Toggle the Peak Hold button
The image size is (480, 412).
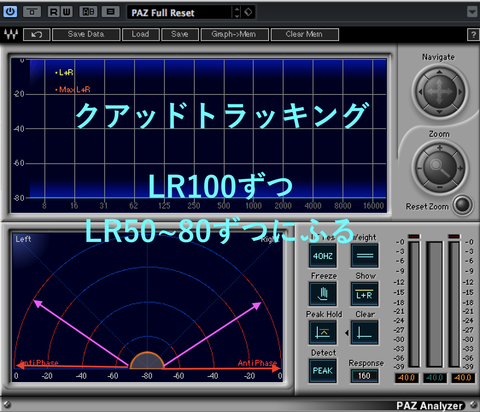pos(322,332)
